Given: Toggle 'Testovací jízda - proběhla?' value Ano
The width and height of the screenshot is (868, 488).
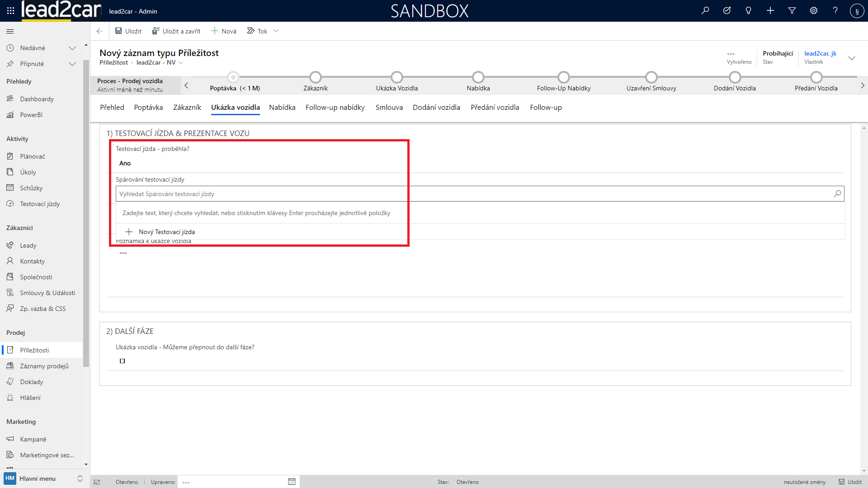Looking at the screenshot, I should [x=125, y=164].
